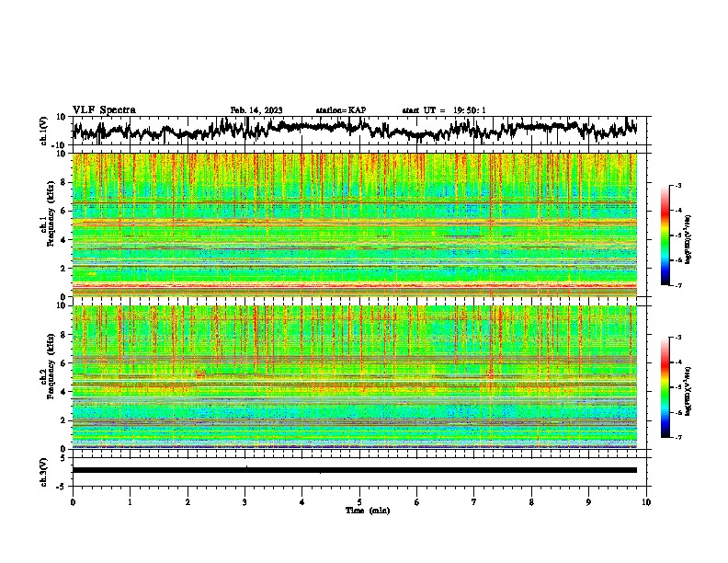Click time axis tick label '8'
The height and width of the screenshot is (563, 728).
531,502
